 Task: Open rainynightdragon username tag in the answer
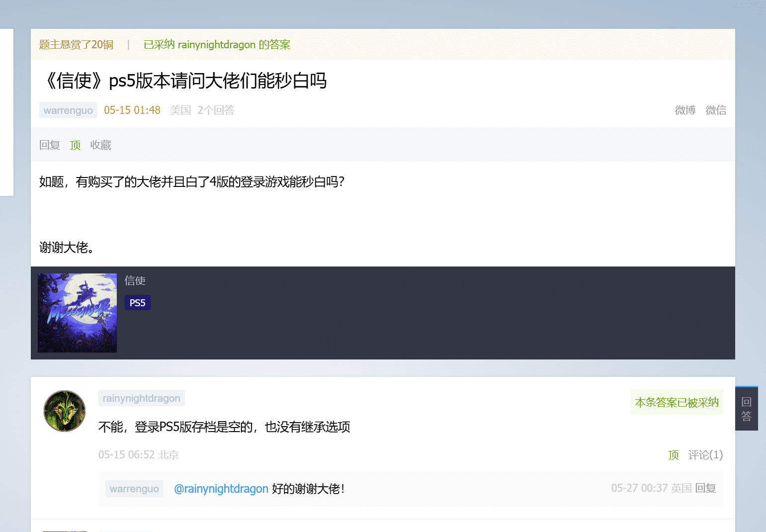point(142,398)
